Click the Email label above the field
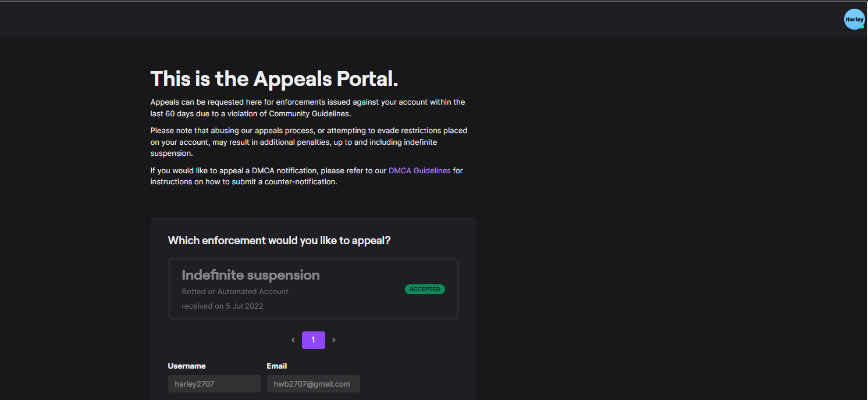 [x=277, y=366]
